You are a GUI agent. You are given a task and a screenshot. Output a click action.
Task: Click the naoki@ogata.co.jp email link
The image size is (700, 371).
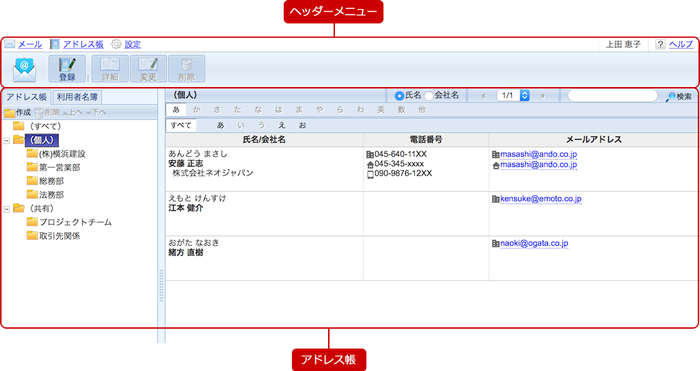pyautogui.click(x=534, y=244)
